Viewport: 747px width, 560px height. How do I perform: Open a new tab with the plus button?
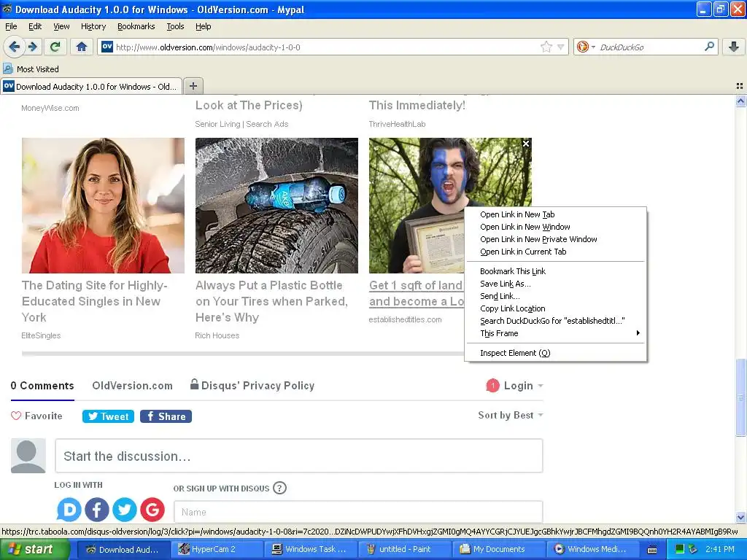coord(193,86)
